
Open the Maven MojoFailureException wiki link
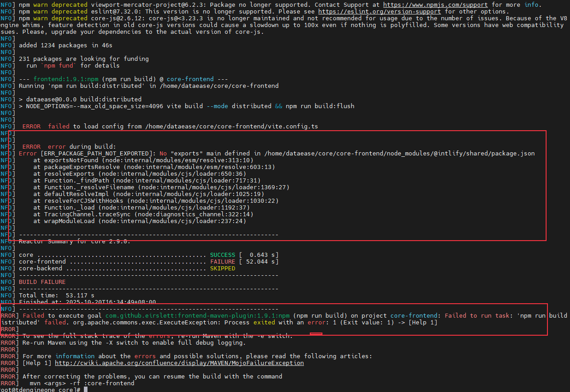pyautogui.click(x=179, y=363)
